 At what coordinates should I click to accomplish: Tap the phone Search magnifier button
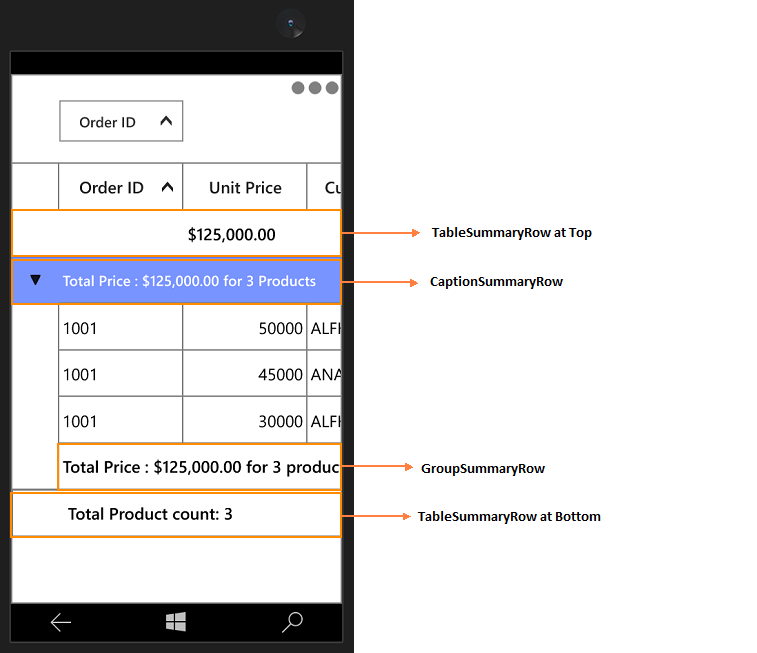[x=292, y=622]
